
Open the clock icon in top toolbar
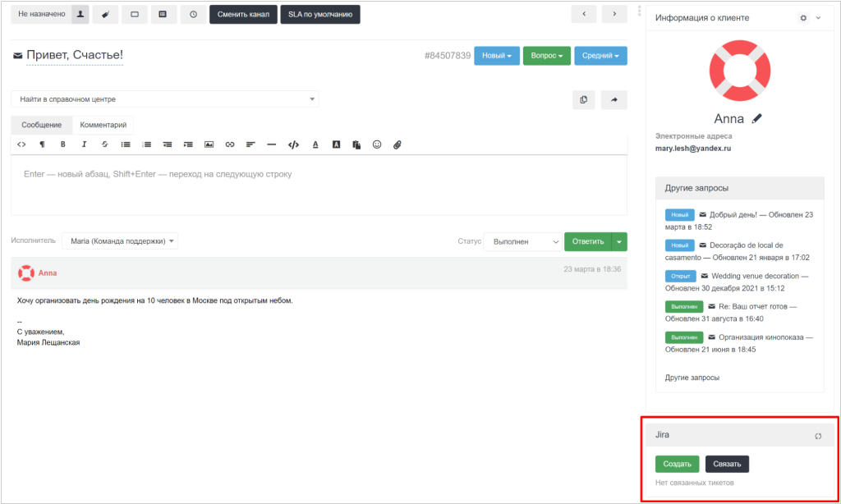[x=193, y=15]
